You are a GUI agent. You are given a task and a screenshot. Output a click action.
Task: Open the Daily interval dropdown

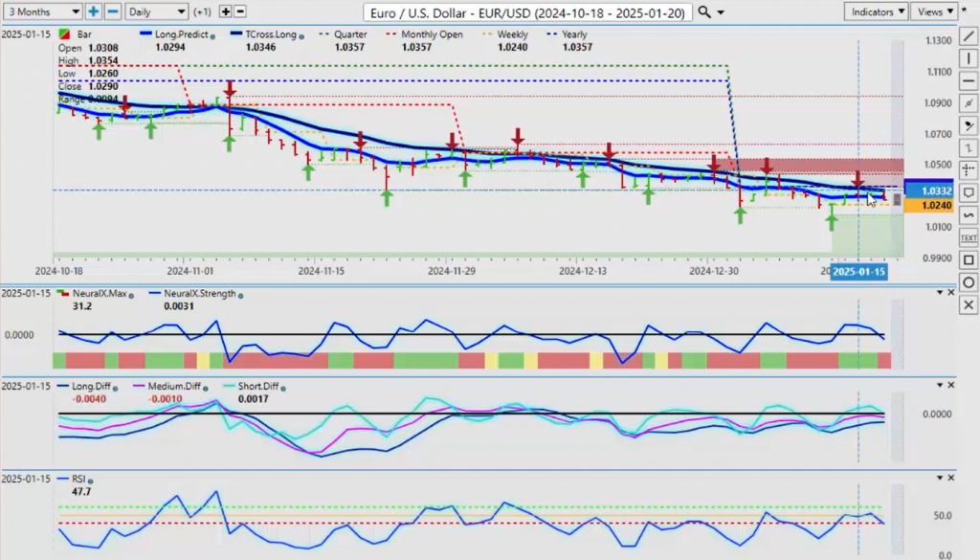point(156,11)
